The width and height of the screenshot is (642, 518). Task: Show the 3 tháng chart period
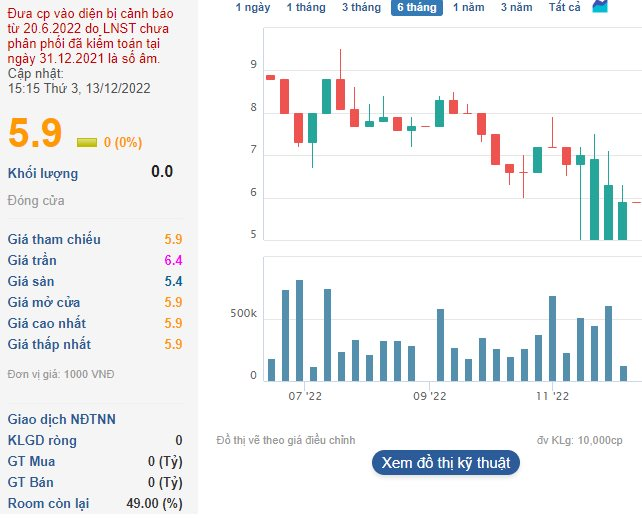(361, 7)
